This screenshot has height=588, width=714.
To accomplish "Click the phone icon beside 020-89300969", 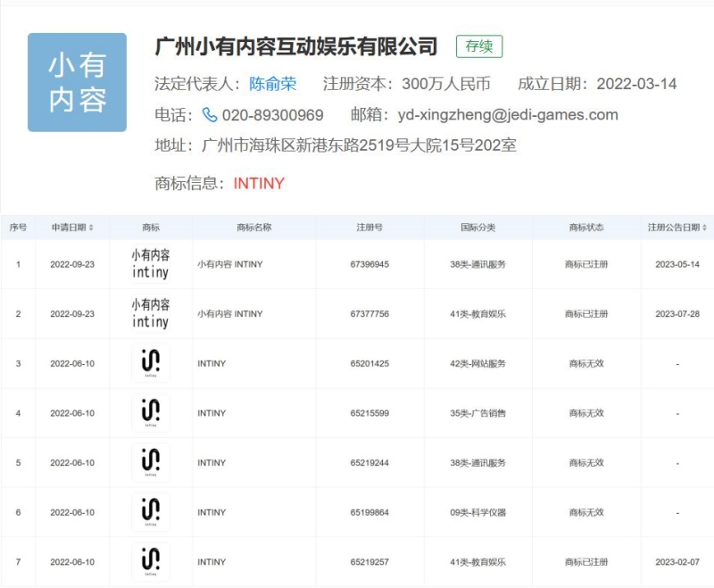I will pyautogui.click(x=210, y=115).
